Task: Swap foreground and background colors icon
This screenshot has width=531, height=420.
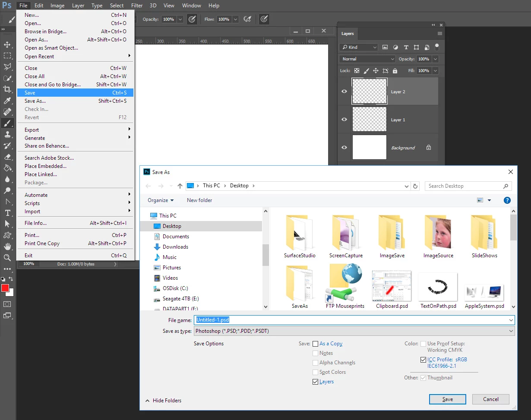Action: click(11, 279)
